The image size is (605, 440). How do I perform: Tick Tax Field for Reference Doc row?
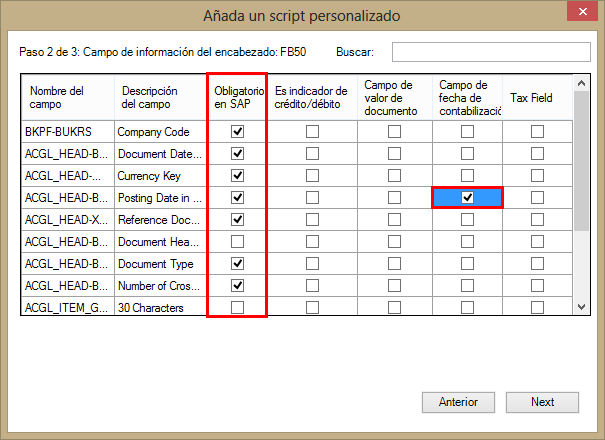tap(537, 220)
